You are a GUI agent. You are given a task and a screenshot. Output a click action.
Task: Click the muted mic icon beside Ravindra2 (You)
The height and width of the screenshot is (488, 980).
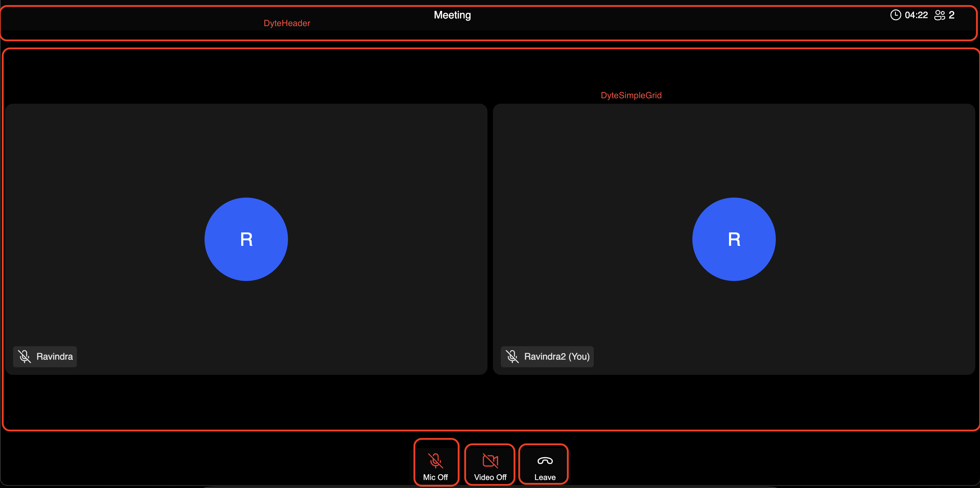[x=512, y=356]
